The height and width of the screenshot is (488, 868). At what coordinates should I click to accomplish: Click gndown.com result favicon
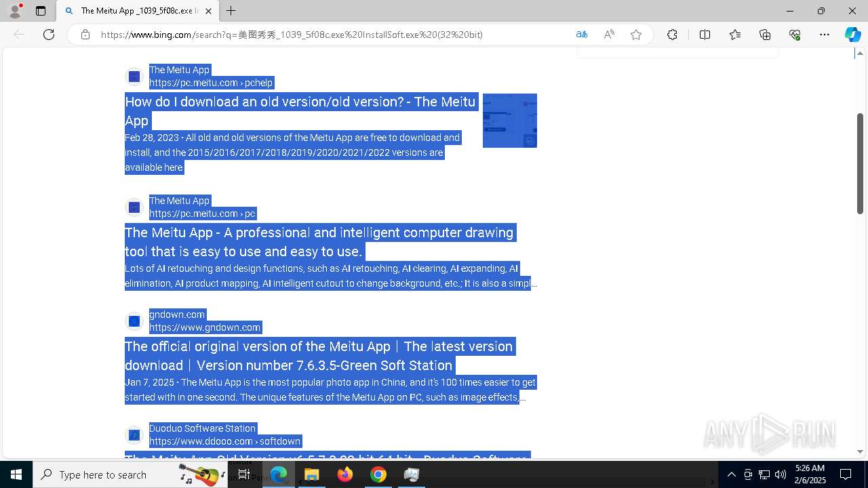[134, 321]
